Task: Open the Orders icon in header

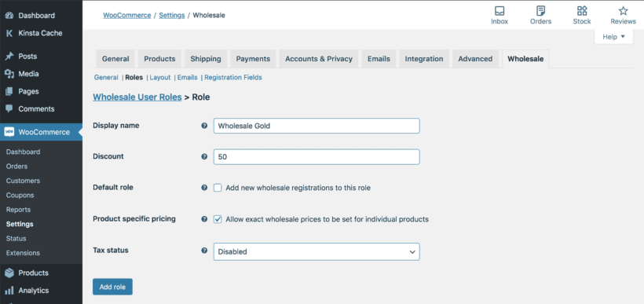Action: [x=540, y=11]
